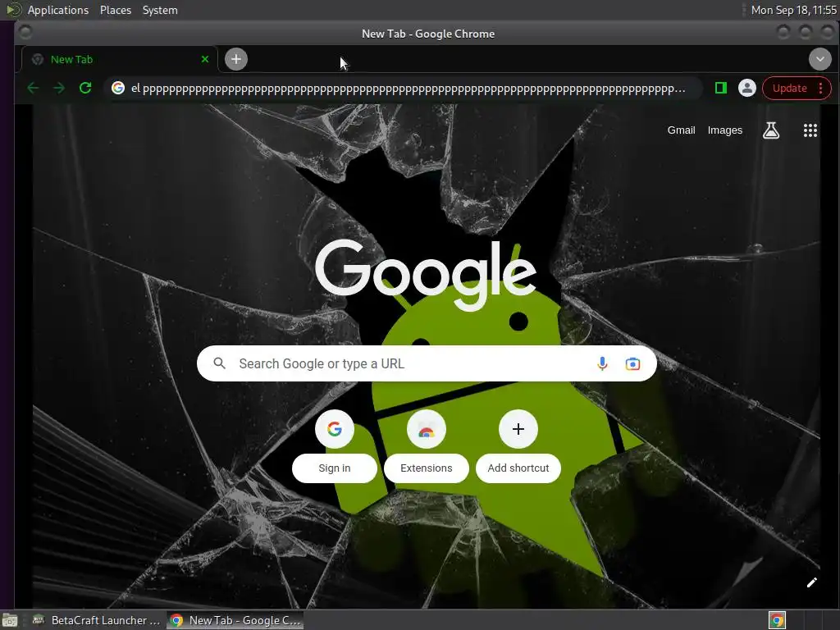The height and width of the screenshot is (630, 840).
Task: Click the Sign in shortcut label
Action: (335, 468)
